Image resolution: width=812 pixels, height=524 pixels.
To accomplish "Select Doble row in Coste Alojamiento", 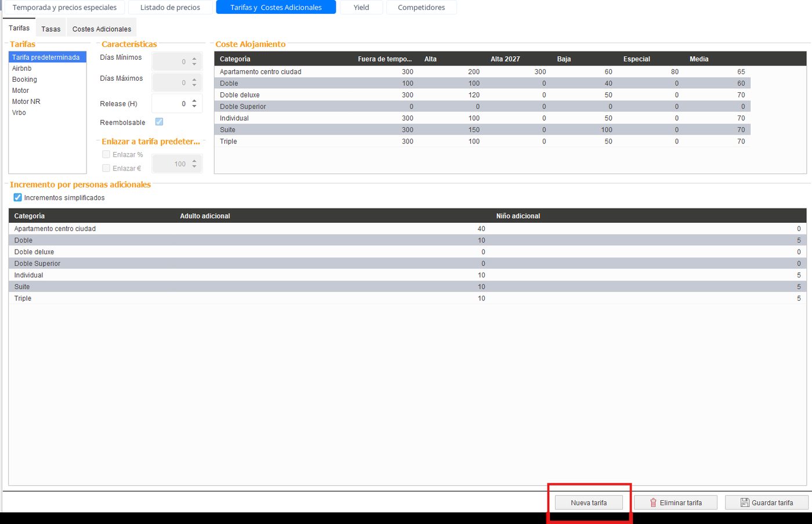I will (483, 83).
